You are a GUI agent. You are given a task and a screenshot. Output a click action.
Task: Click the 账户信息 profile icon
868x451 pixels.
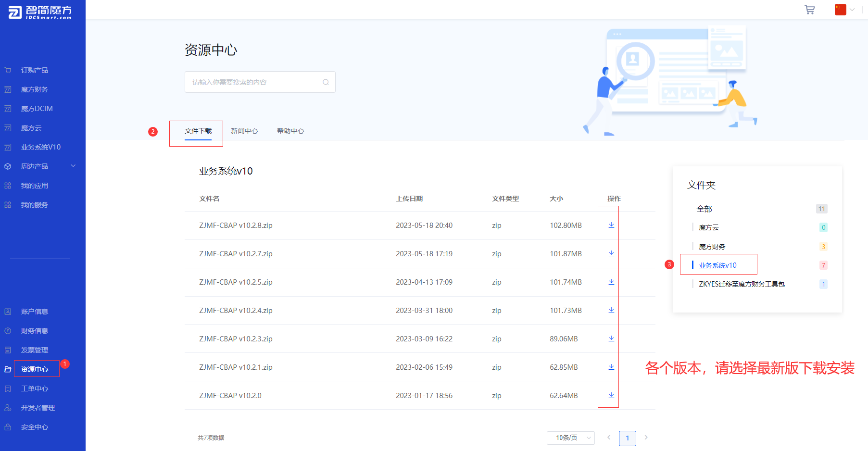pyautogui.click(x=8, y=312)
